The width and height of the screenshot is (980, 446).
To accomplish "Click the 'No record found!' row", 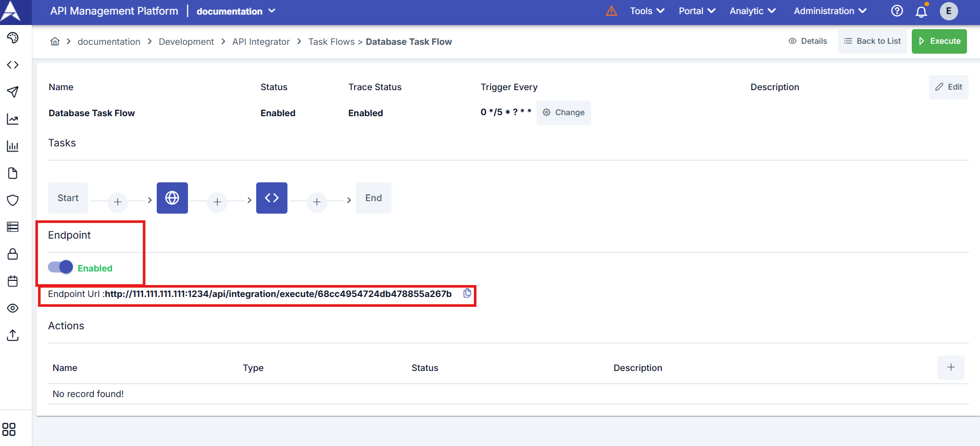I will coord(508,394).
